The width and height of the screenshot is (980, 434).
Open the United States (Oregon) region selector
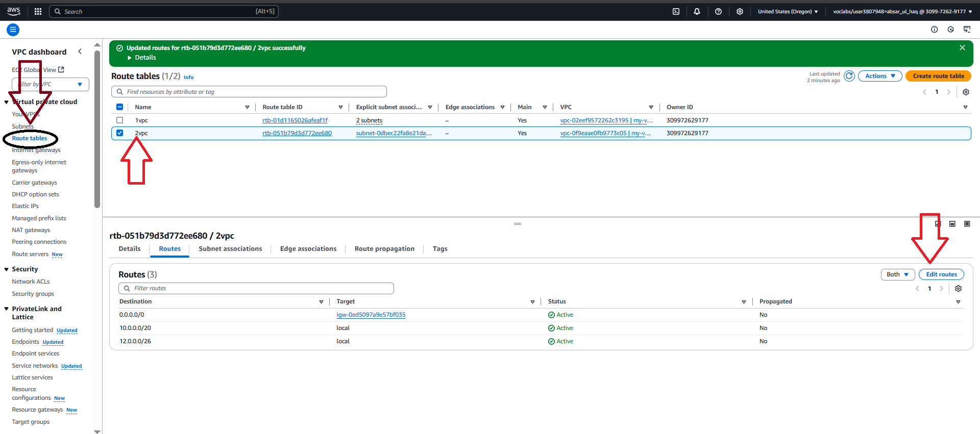point(788,11)
